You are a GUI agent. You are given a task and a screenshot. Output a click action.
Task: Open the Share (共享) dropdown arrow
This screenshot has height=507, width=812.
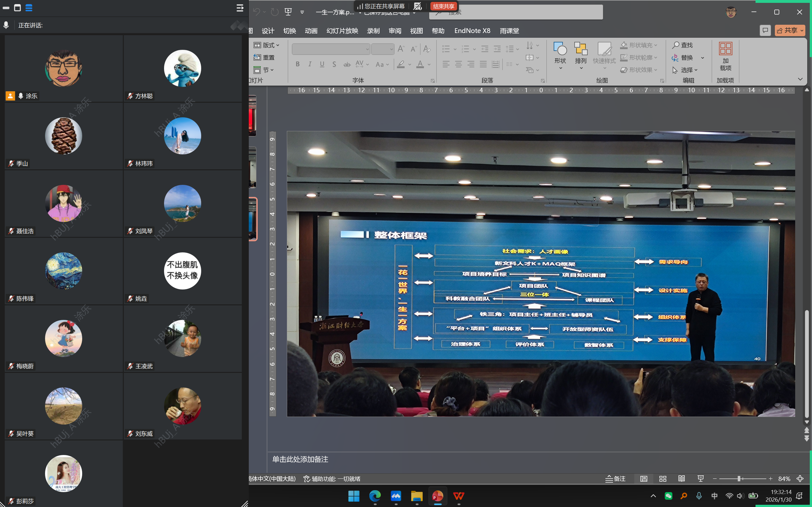pyautogui.click(x=802, y=30)
